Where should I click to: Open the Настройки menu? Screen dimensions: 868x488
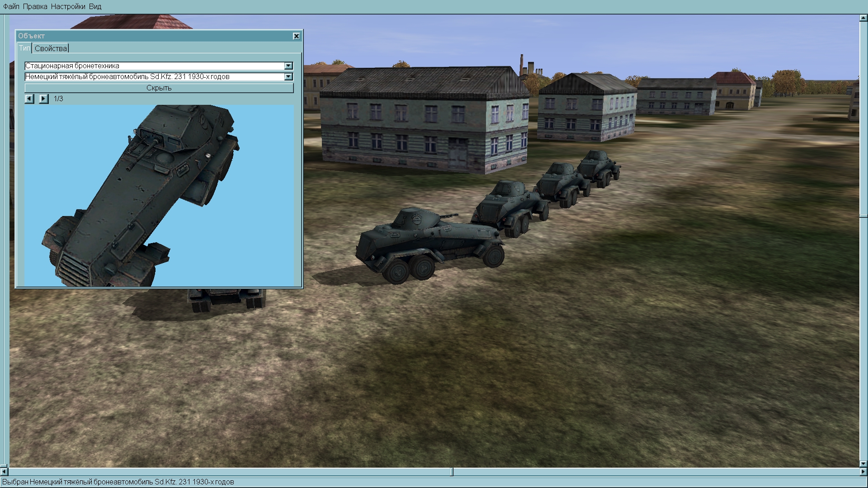[68, 6]
